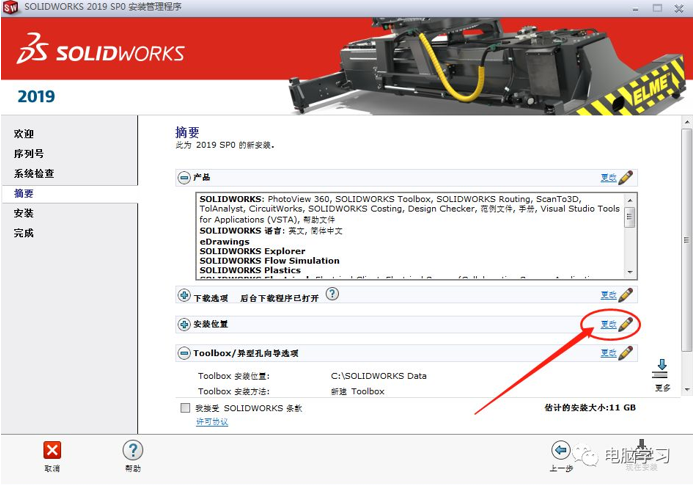Collapse the 产品 section

pos(184,178)
